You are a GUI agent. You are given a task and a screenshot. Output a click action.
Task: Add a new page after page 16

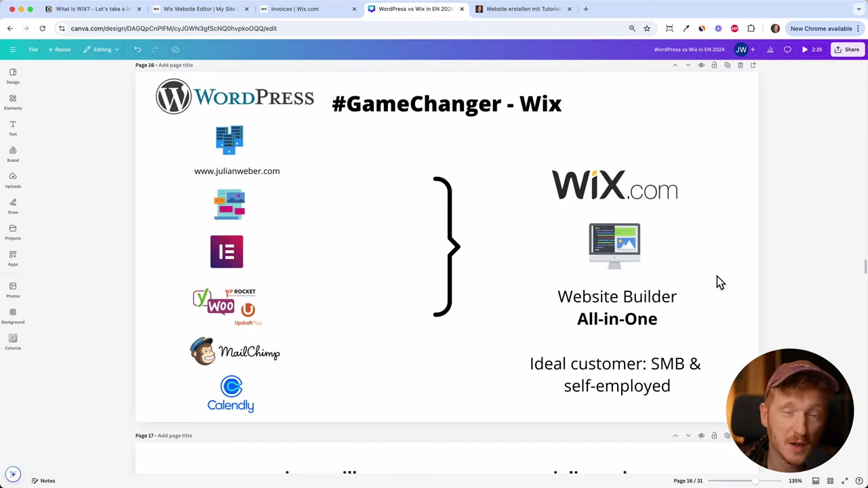[x=753, y=65]
